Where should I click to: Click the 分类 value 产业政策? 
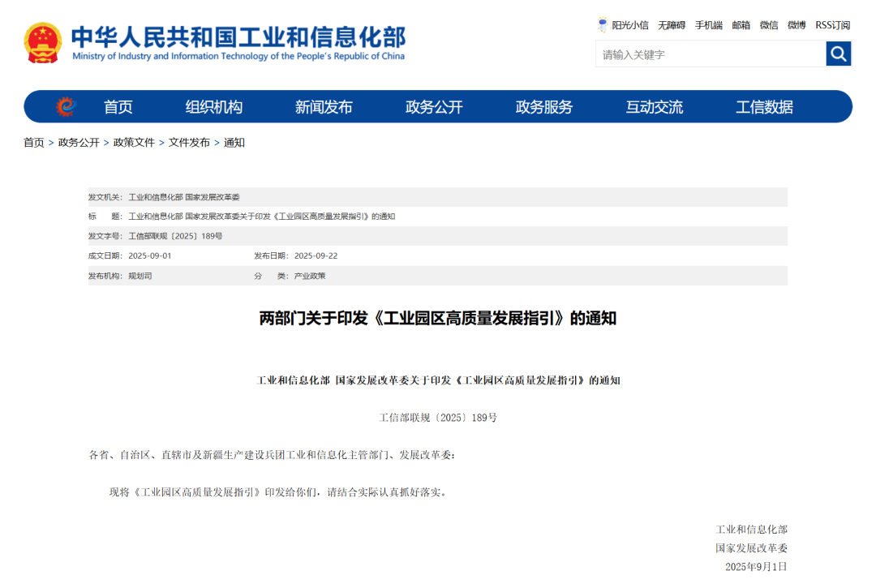310,276
